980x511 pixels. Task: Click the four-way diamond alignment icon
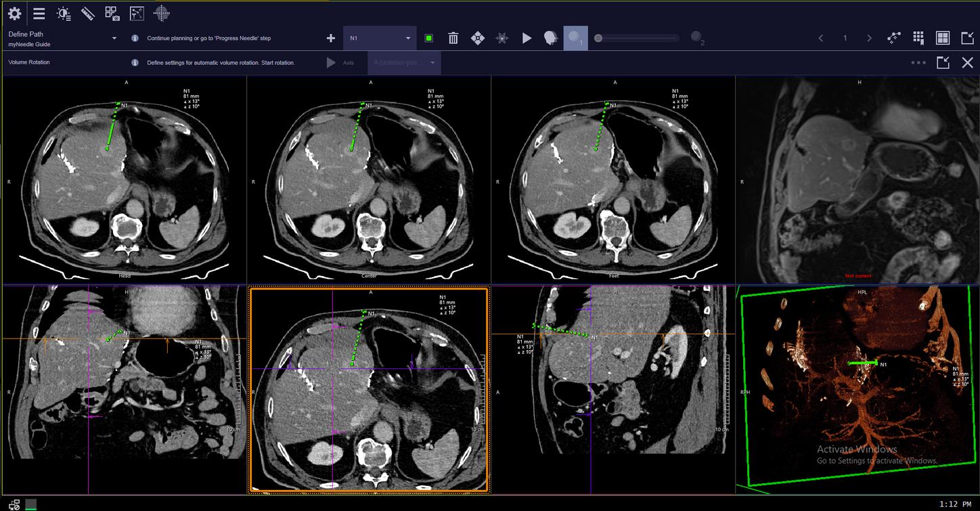(x=478, y=39)
